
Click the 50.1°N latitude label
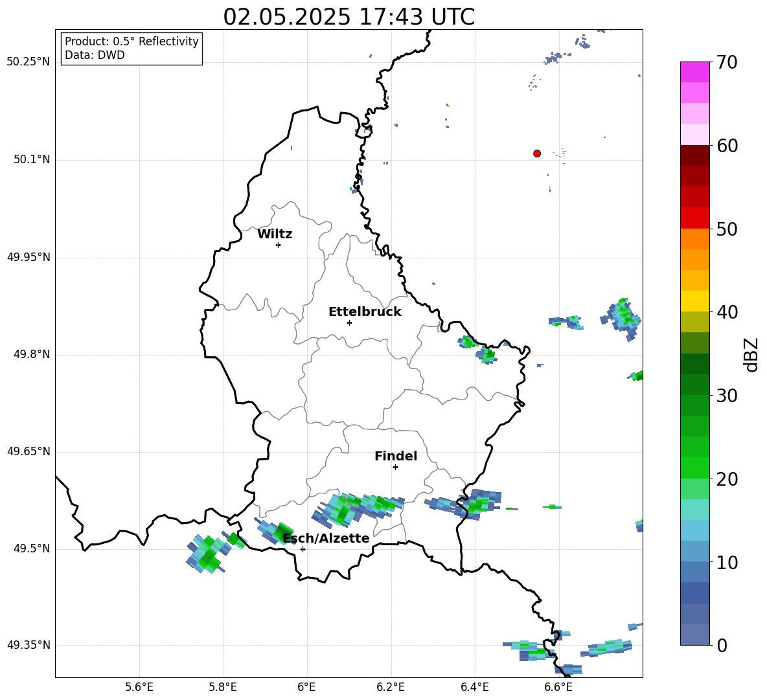coord(32,160)
